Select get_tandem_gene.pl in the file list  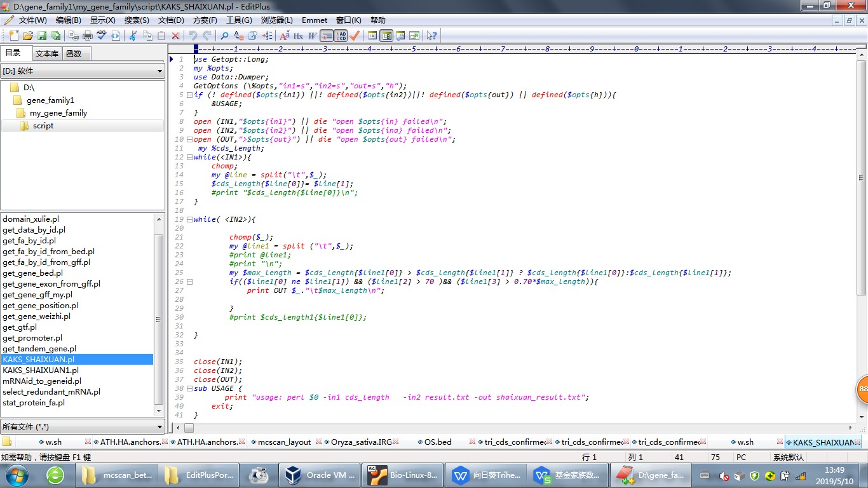click(x=39, y=349)
